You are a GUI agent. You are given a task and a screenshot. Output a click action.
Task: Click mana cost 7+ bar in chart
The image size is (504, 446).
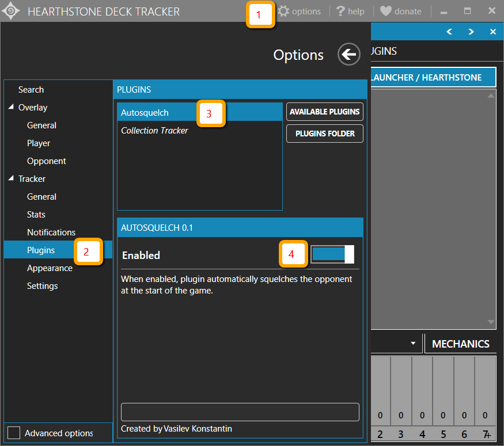(485, 391)
